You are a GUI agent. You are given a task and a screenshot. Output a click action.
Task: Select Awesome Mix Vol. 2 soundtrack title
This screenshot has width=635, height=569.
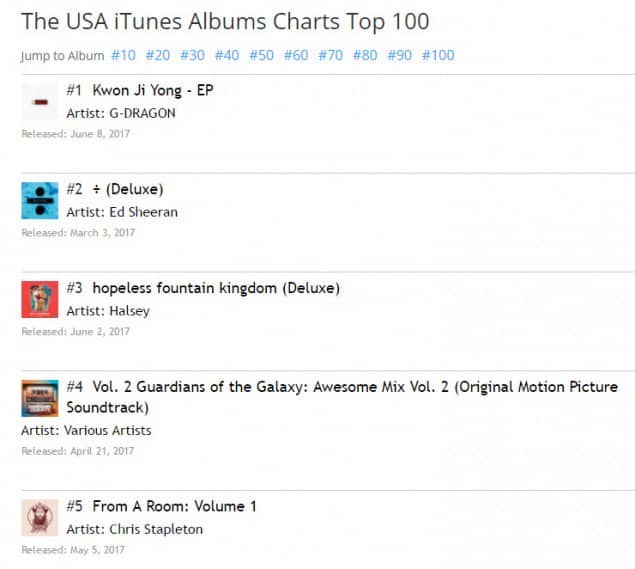coord(355,387)
